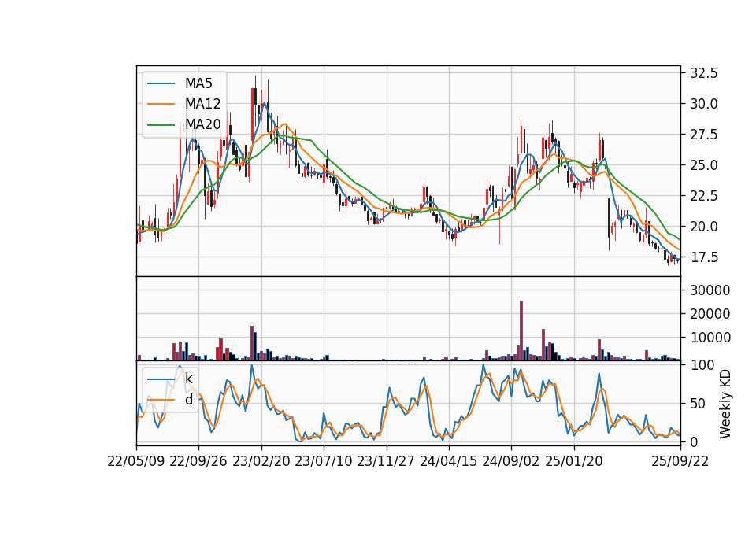Click the MA20 legend entry
The height and width of the screenshot is (543, 756).
[183, 124]
